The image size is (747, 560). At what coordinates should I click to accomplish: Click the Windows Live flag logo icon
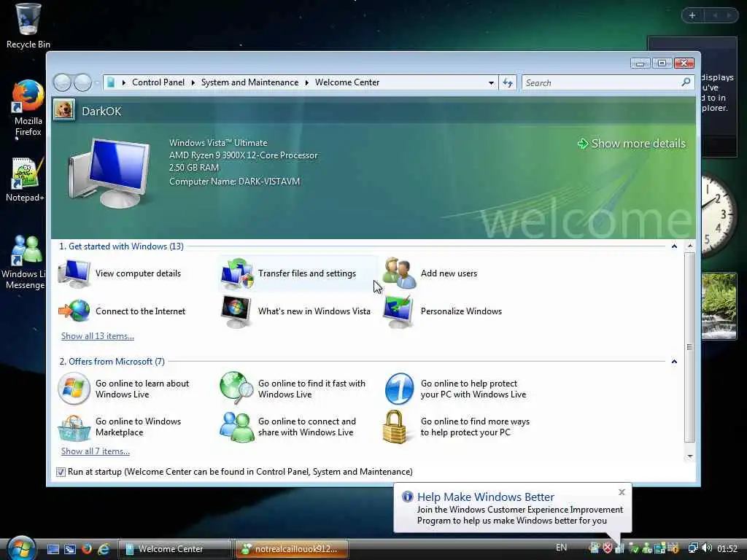[x=74, y=389]
